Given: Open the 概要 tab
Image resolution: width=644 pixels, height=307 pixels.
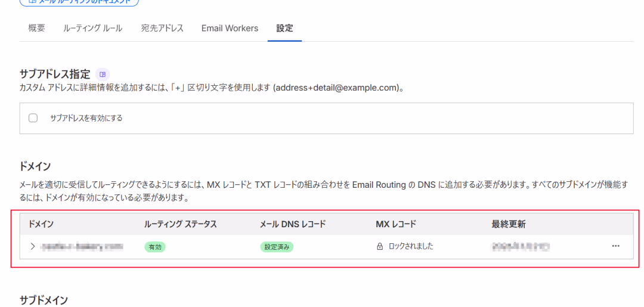Looking at the screenshot, I should tap(36, 29).
